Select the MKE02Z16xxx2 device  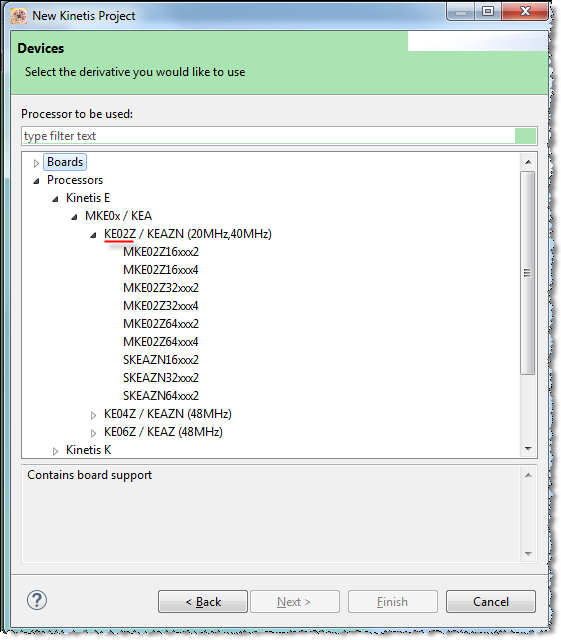160,252
